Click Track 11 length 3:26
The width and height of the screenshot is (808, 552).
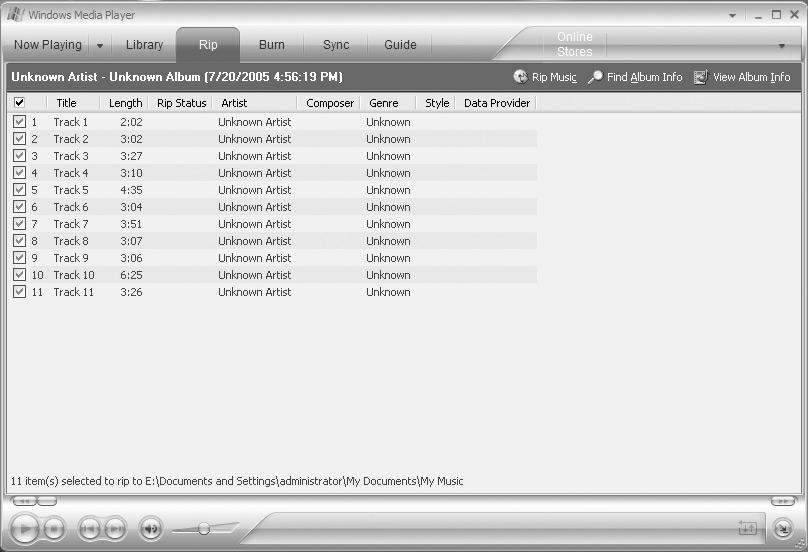click(131, 292)
